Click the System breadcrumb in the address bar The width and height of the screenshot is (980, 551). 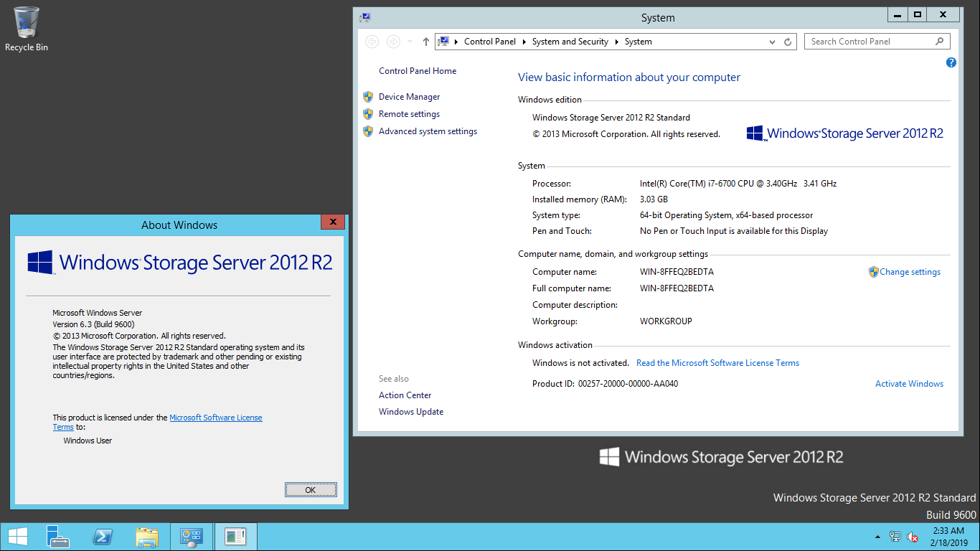pos(639,42)
